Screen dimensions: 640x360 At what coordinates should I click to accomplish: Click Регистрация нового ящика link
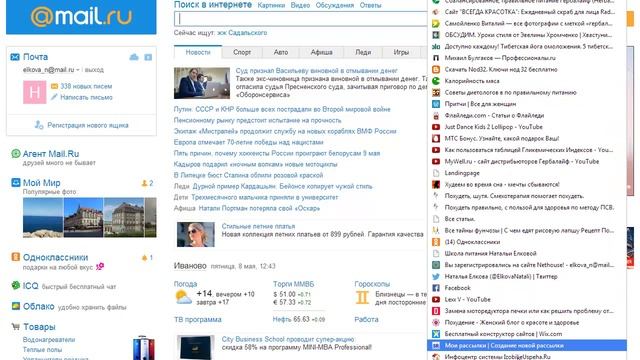(88, 125)
